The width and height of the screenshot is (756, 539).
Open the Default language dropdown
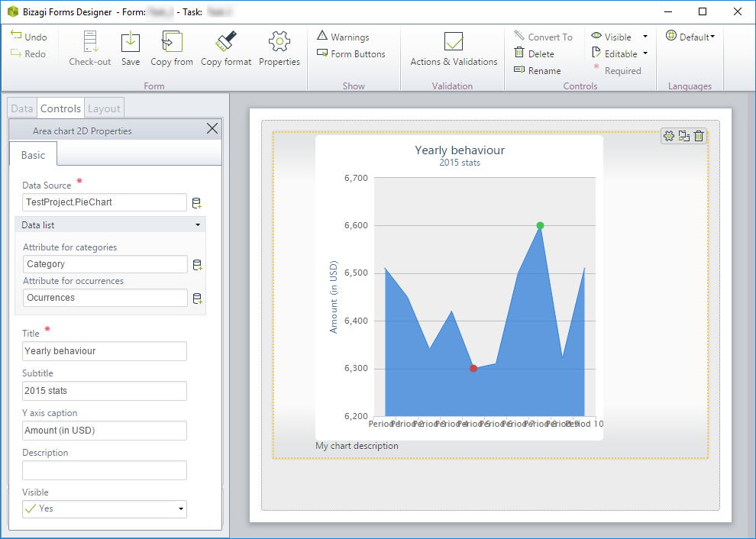(x=690, y=36)
